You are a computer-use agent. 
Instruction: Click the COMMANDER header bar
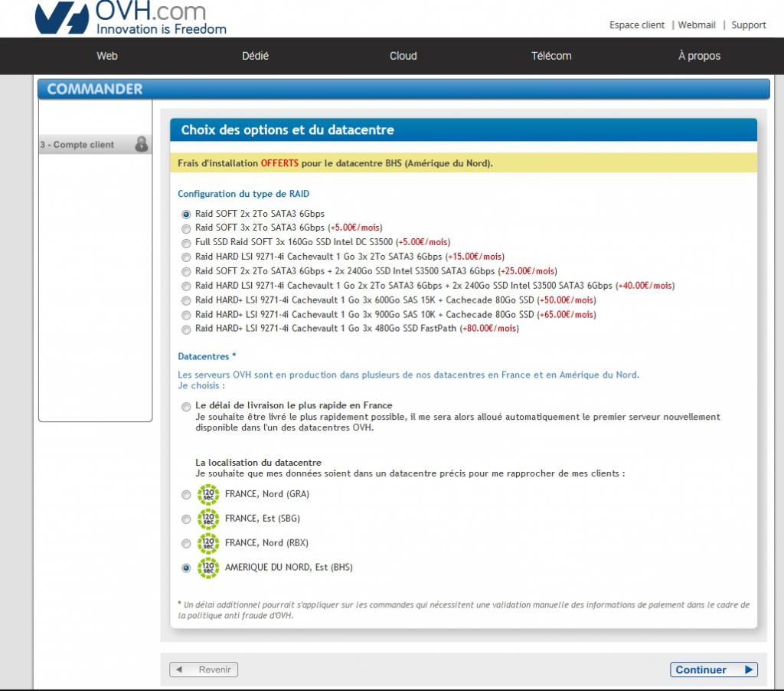403,89
